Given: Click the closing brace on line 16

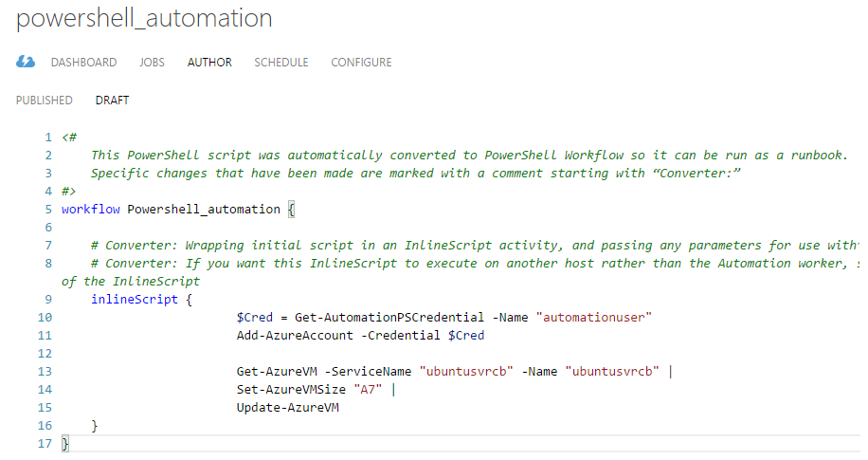Looking at the screenshot, I should (95, 426).
